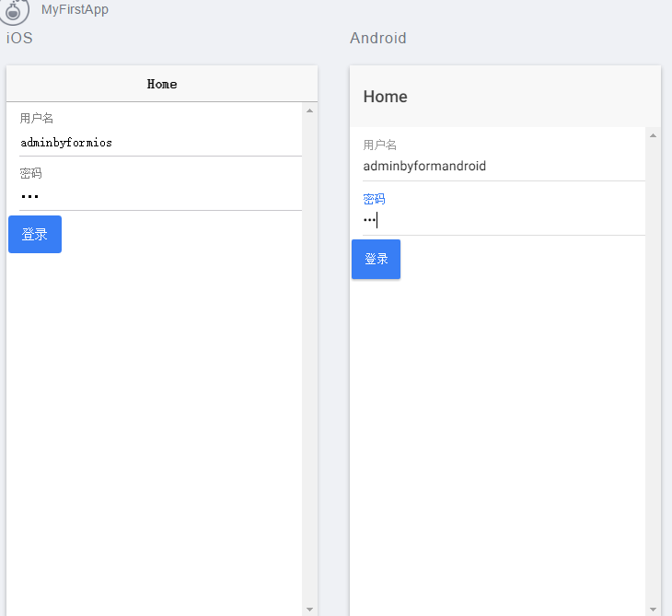This screenshot has width=672, height=616.
Task: Focus the iOS username field with adminbyformios
Action: pyautogui.click(x=161, y=143)
